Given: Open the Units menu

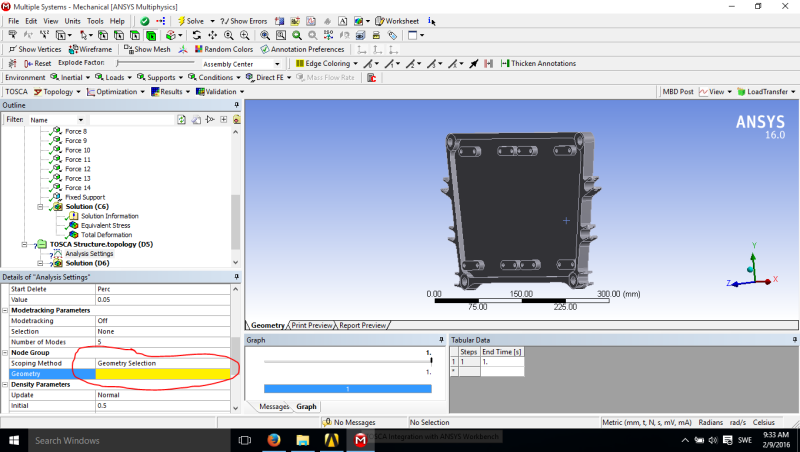Looking at the screenshot, I should pyautogui.click(x=72, y=21).
